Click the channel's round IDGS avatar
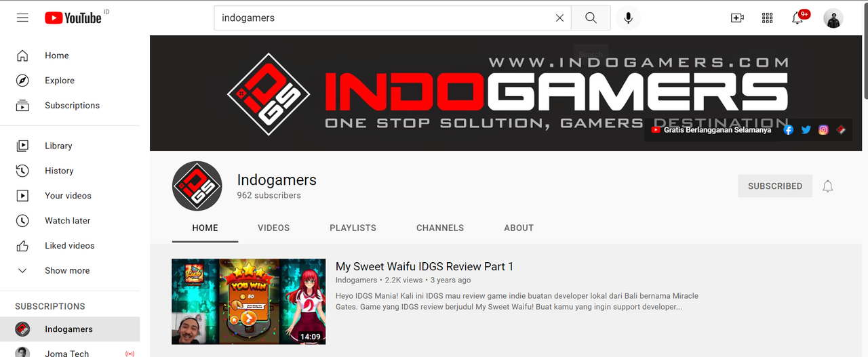868x357 pixels. 197,186
